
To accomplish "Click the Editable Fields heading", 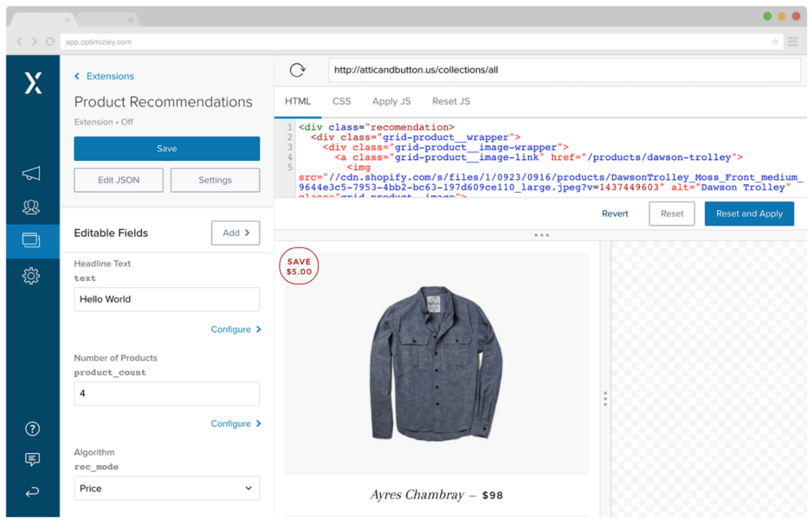I will pos(111,233).
